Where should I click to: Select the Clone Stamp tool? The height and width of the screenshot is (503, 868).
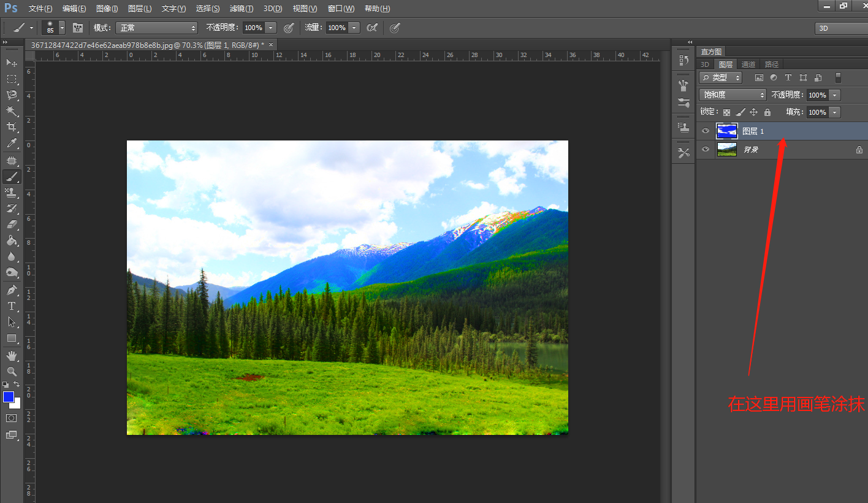(x=12, y=193)
